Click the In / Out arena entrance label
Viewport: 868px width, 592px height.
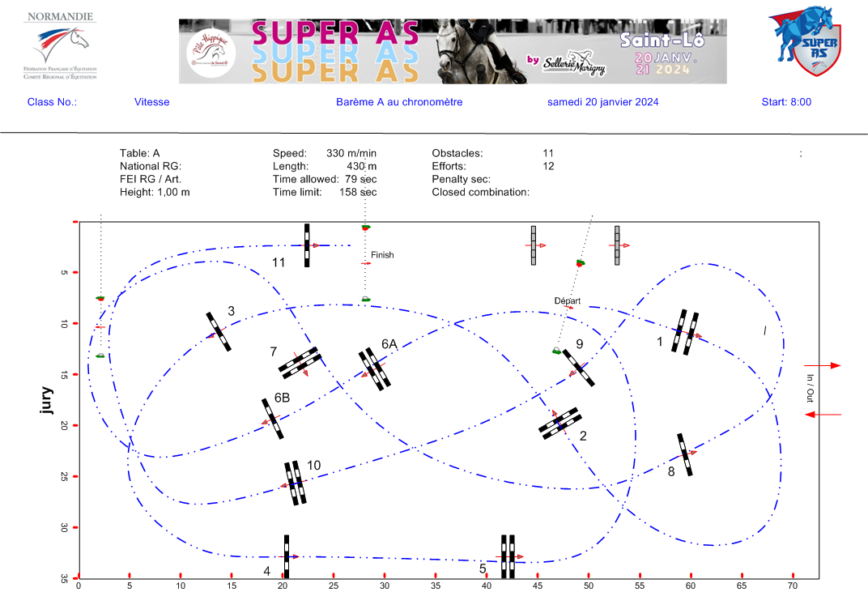[809, 388]
